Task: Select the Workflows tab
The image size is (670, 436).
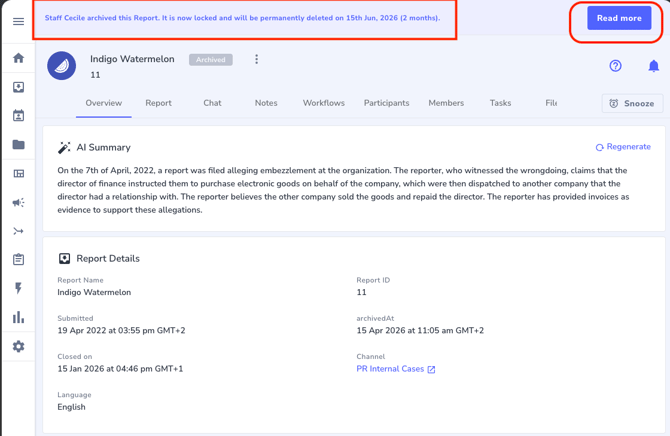Action: tap(323, 103)
